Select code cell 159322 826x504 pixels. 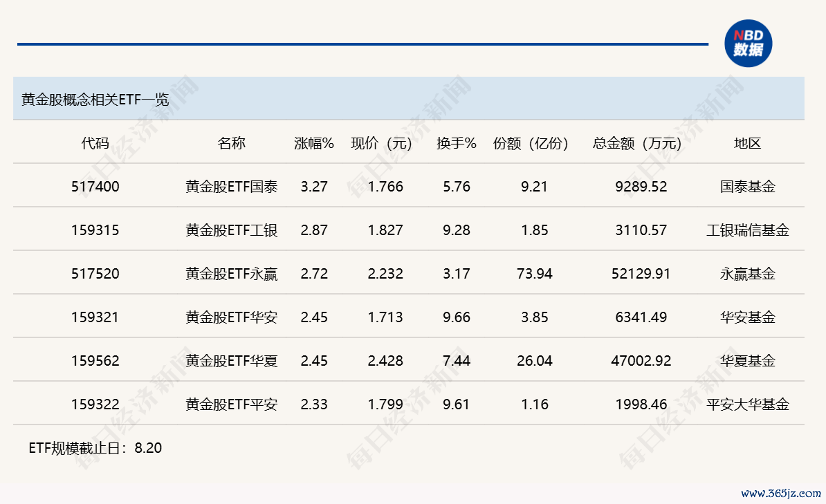(x=95, y=404)
